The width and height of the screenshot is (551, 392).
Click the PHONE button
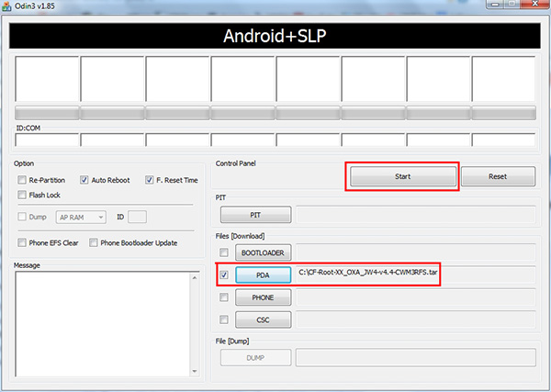[264, 297]
